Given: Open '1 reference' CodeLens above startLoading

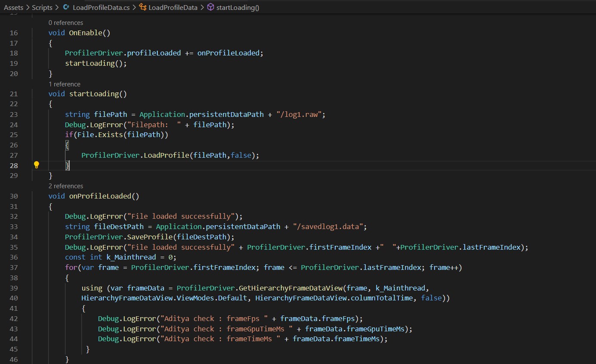Looking at the screenshot, I should coord(65,84).
